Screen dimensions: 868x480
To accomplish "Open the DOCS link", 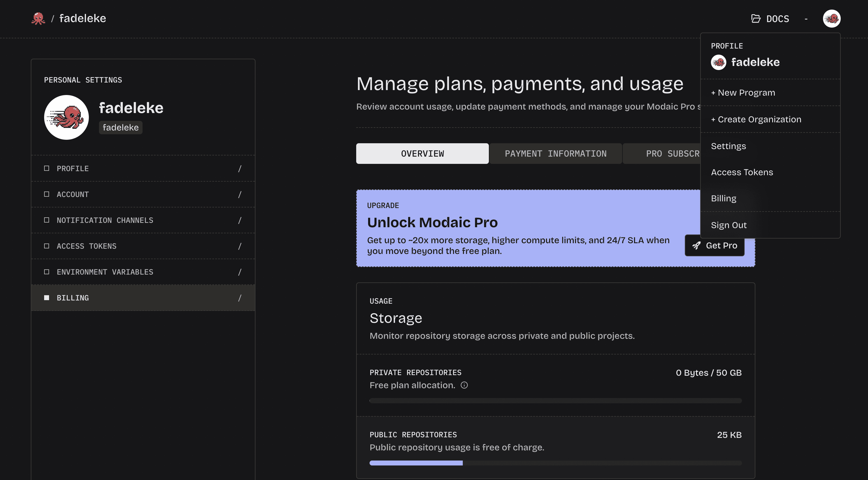I will (770, 19).
